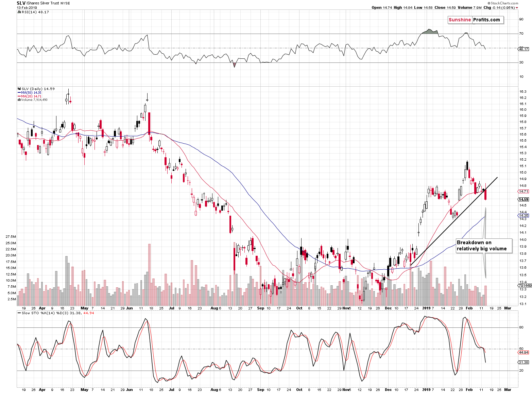Click the 7914490 volume tag on axis
This screenshot has height=393, width=532.
(x=525, y=286)
